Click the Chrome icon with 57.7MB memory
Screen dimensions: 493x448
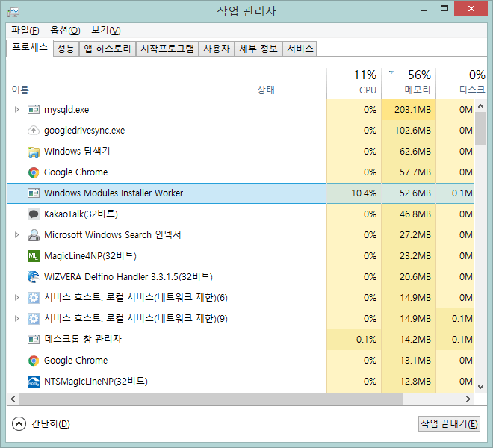[34, 172]
